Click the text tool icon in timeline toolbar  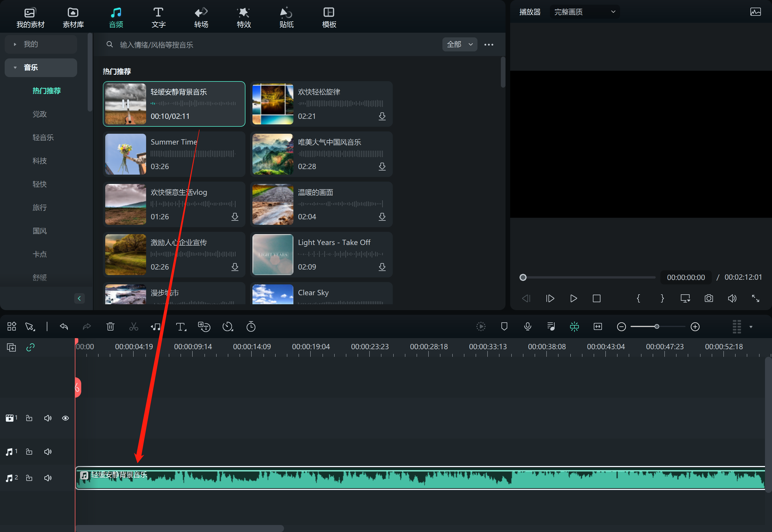point(181,327)
